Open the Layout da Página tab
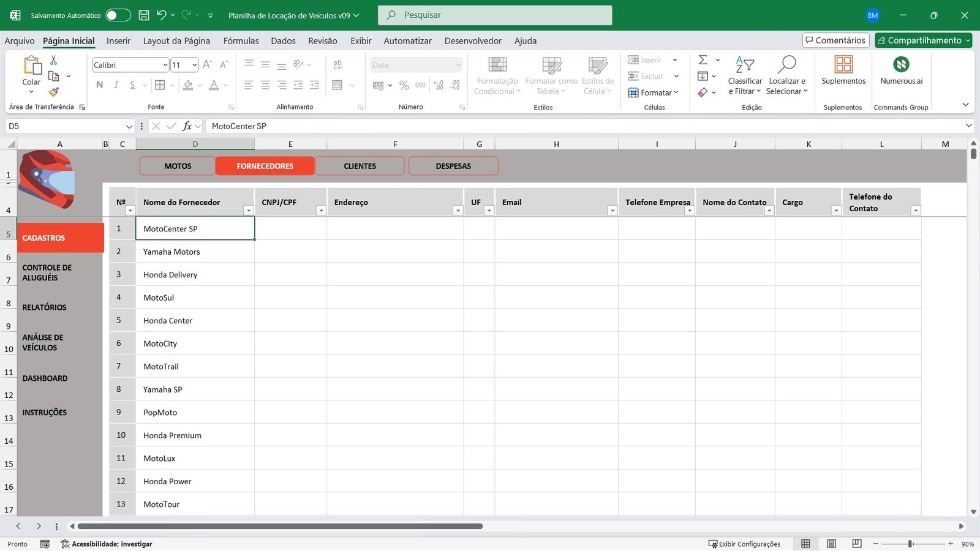The width and height of the screenshot is (980, 551). pos(176,41)
